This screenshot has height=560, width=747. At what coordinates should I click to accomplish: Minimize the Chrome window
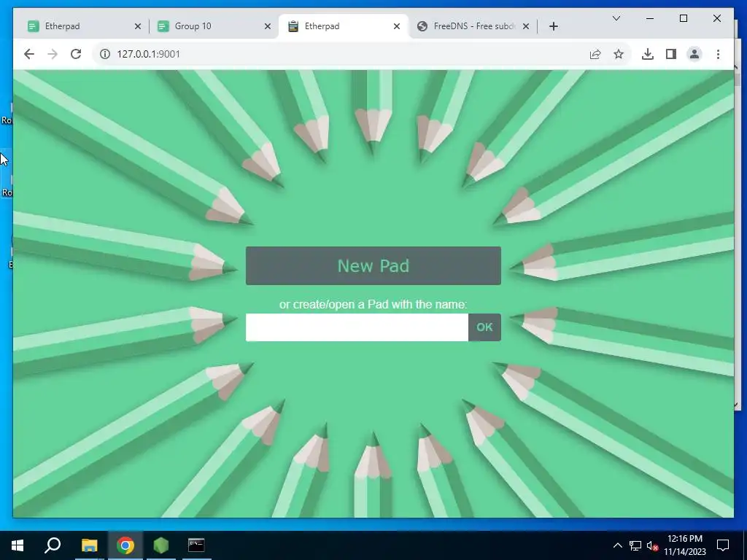pyautogui.click(x=650, y=18)
